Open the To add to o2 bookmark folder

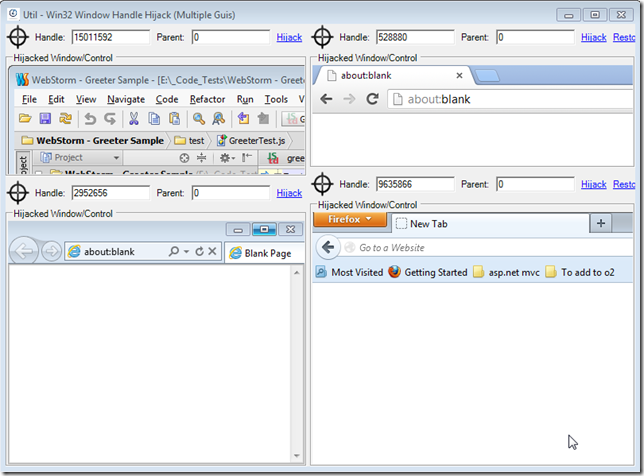point(580,272)
